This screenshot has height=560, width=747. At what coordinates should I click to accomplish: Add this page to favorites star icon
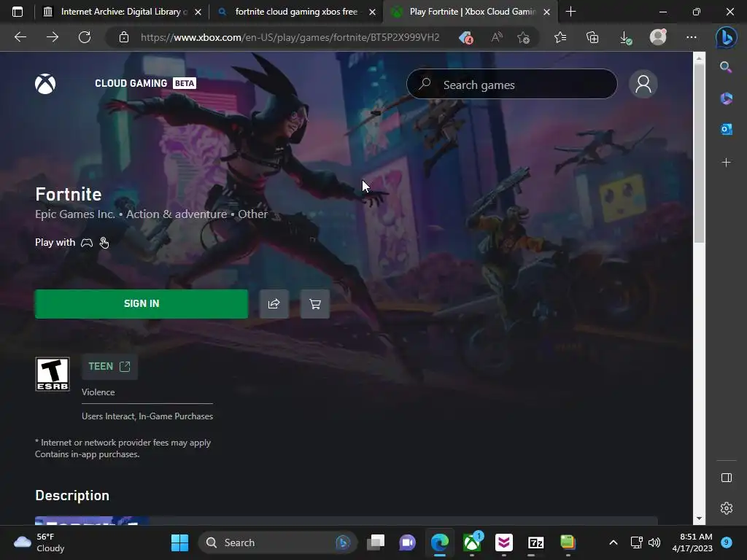pos(523,37)
